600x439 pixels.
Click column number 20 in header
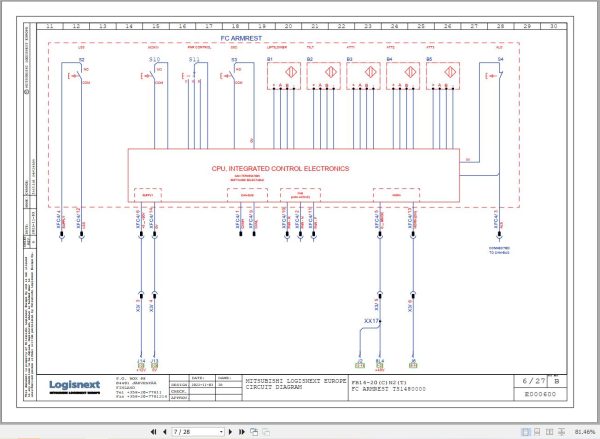point(289,26)
